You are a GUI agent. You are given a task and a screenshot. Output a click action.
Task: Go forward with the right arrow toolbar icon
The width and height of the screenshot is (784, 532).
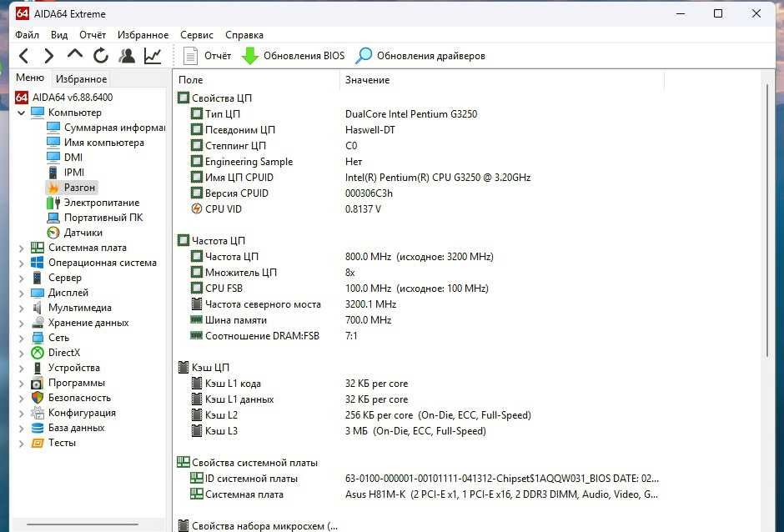point(48,56)
